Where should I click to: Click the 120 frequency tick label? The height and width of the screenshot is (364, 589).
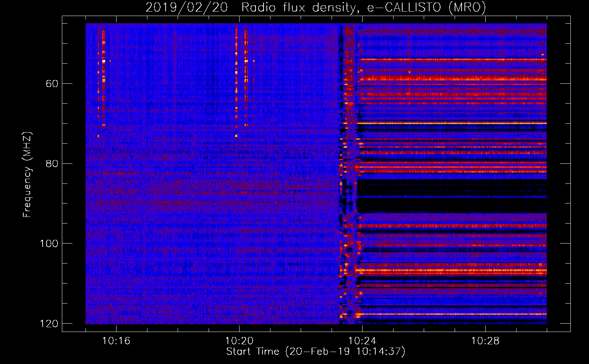[x=49, y=323]
